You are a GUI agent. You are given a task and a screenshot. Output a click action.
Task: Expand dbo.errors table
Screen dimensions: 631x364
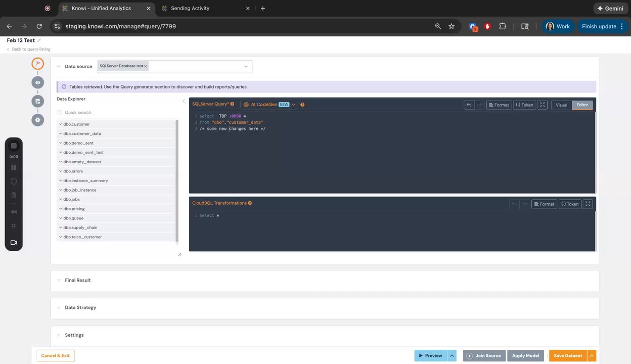61,171
